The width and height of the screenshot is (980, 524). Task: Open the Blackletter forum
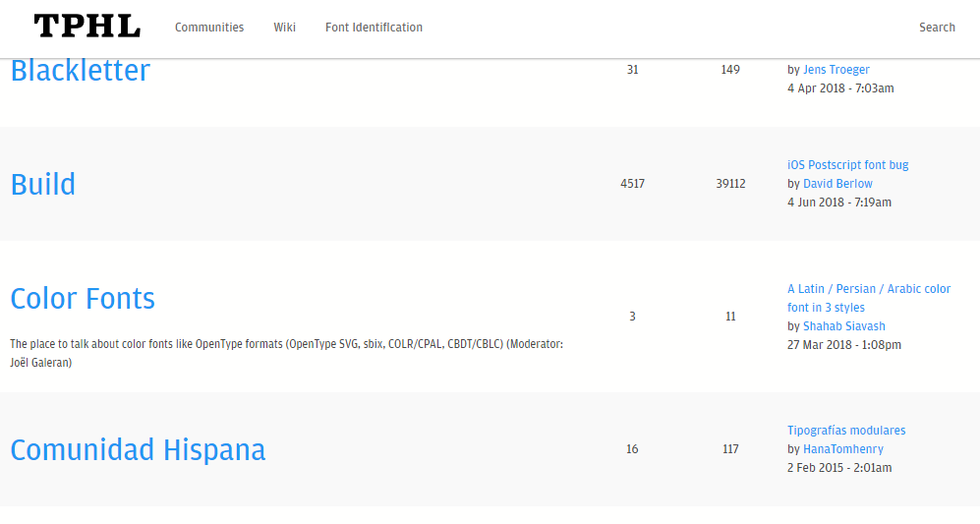[x=81, y=70]
